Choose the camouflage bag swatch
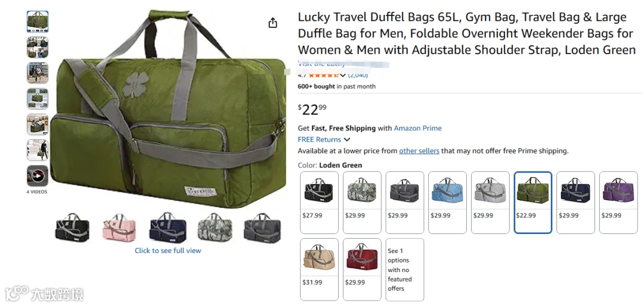The height and width of the screenshot is (306, 644). pos(362,202)
